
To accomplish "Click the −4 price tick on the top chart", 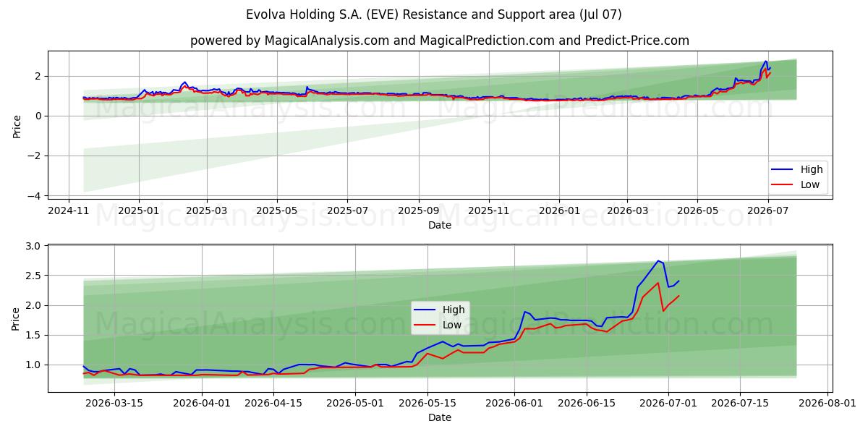I will coord(35,195).
